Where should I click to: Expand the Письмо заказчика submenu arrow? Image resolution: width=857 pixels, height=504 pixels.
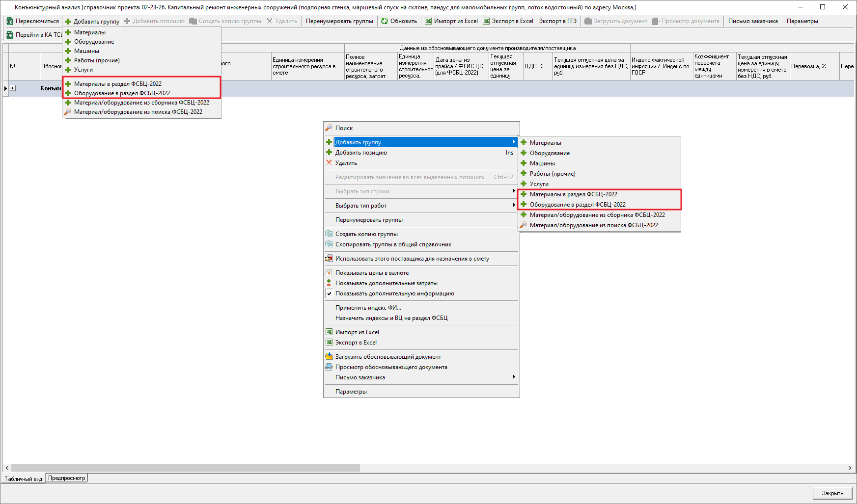coord(514,377)
